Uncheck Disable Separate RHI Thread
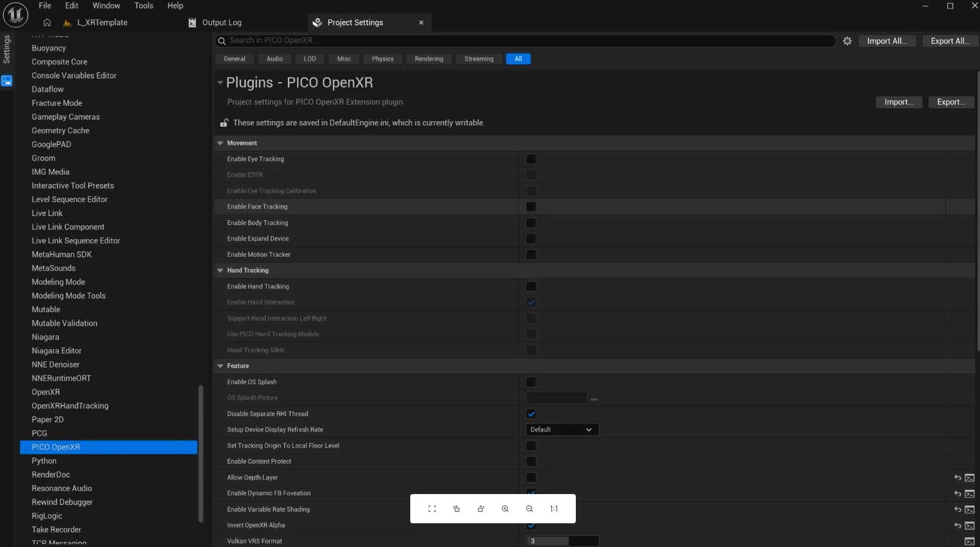The height and width of the screenshot is (547, 980). tap(531, 414)
